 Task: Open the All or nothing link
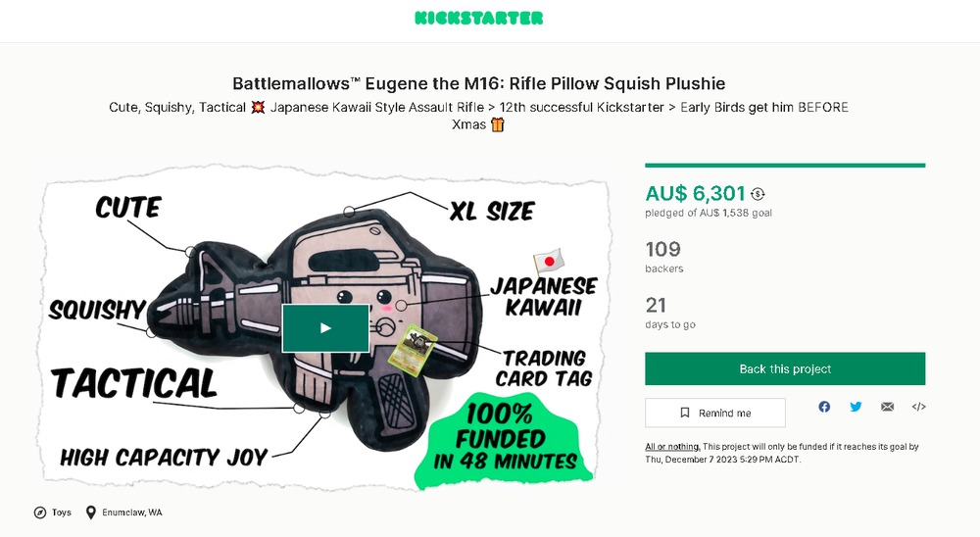tap(672, 446)
